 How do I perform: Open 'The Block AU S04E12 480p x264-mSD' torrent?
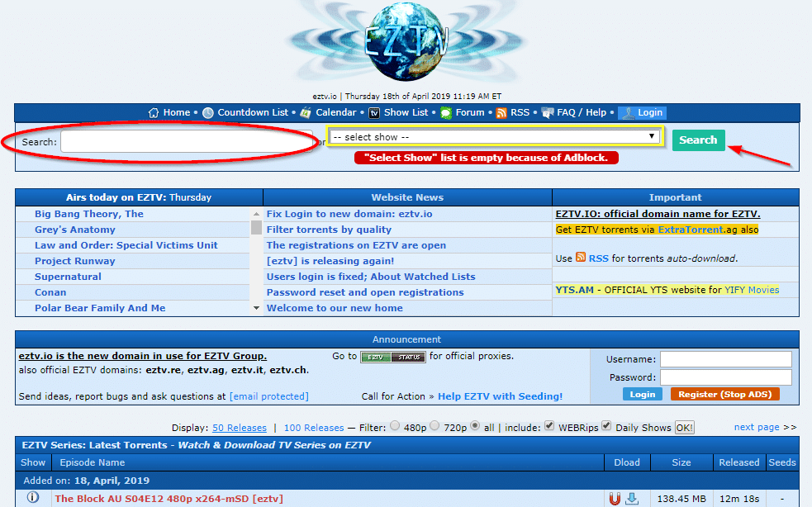[x=169, y=499]
